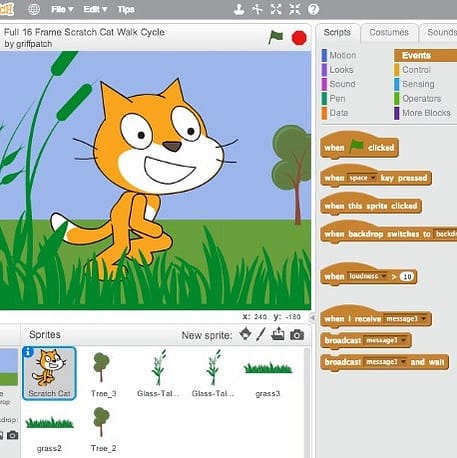Viewport: 457px width, 458px height.
Task: Click the project title Full 16 Frame Scratch Cat Walk Cycle
Action: click(x=84, y=32)
